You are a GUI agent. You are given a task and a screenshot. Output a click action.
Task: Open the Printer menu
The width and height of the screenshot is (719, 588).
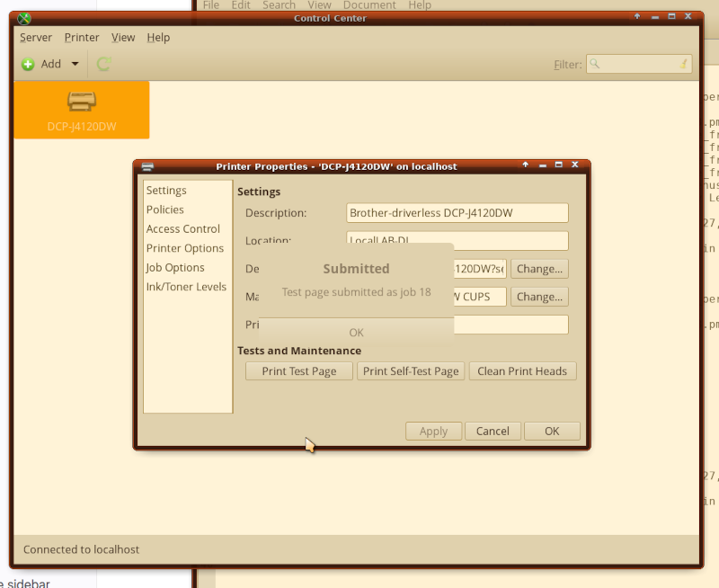pyautogui.click(x=82, y=38)
